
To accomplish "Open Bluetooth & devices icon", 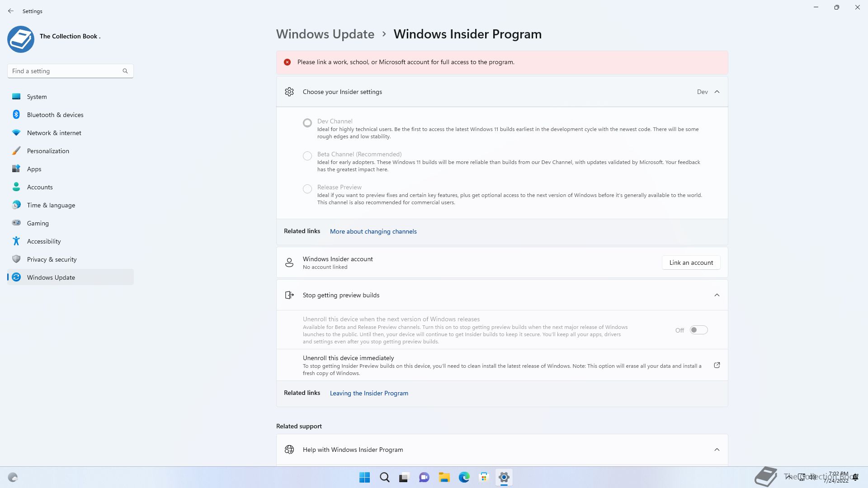I will point(16,114).
